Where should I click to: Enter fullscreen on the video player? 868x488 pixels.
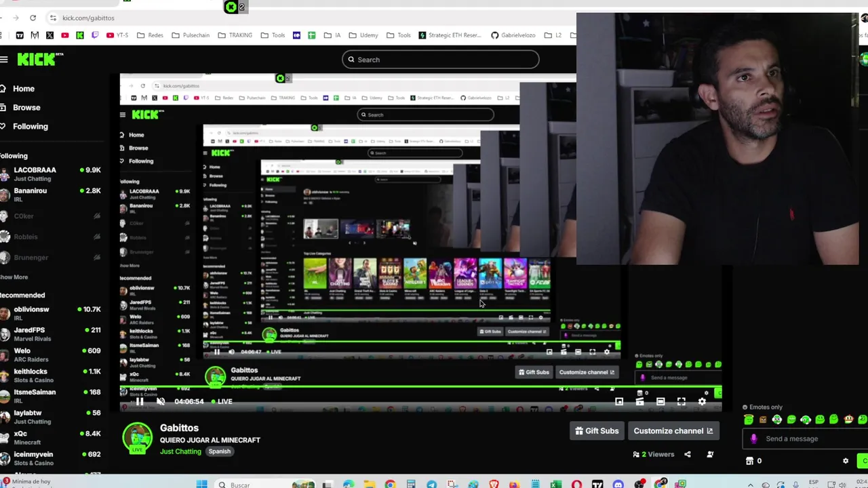pyautogui.click(x=682, y=401)
